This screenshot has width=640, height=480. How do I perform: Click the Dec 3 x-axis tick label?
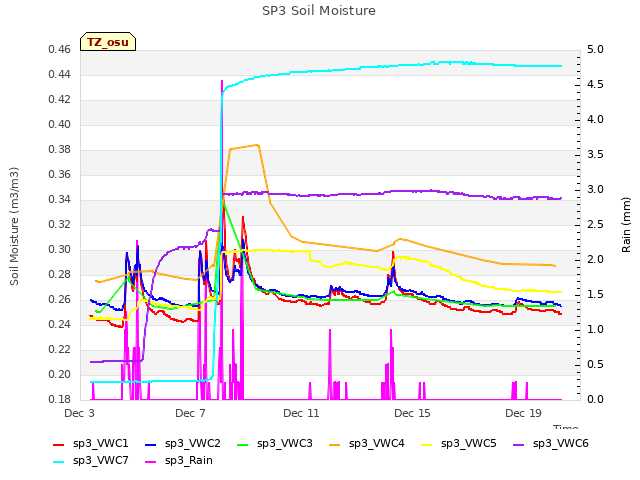point(79,413)
